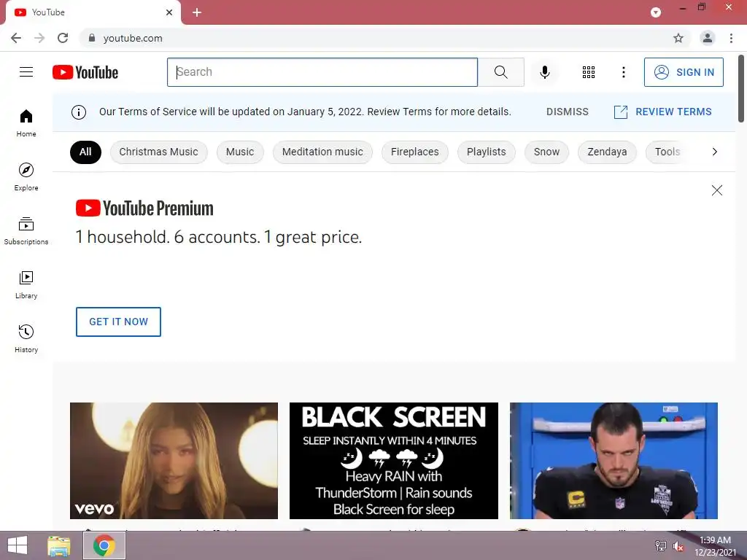The width and height of the screenshot is (747, 560).
Task: Close the YouTube Premium promo banner
Action: click(716, 190)
